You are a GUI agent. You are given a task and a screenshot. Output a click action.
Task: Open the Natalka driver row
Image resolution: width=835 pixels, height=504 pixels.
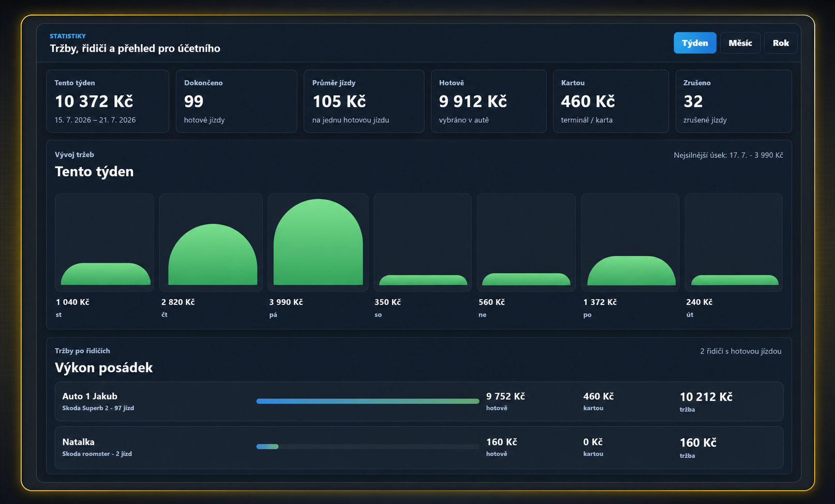(419, 448)
